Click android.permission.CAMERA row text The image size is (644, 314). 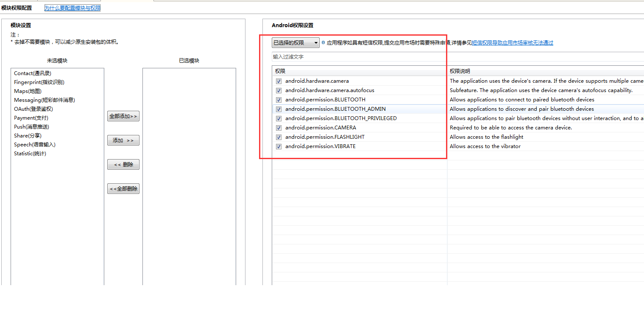point(321,128)
